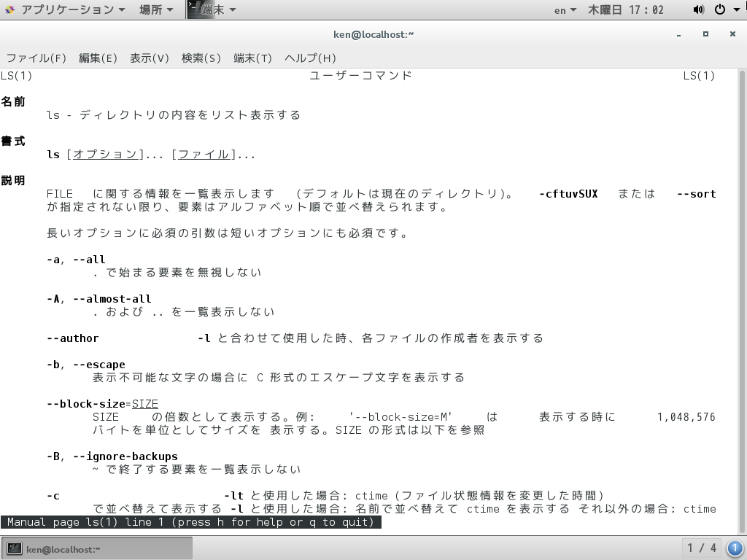Click the terminal icon in top bar
This screenshot has width=747, height=560.
click(x=194, y=9)
